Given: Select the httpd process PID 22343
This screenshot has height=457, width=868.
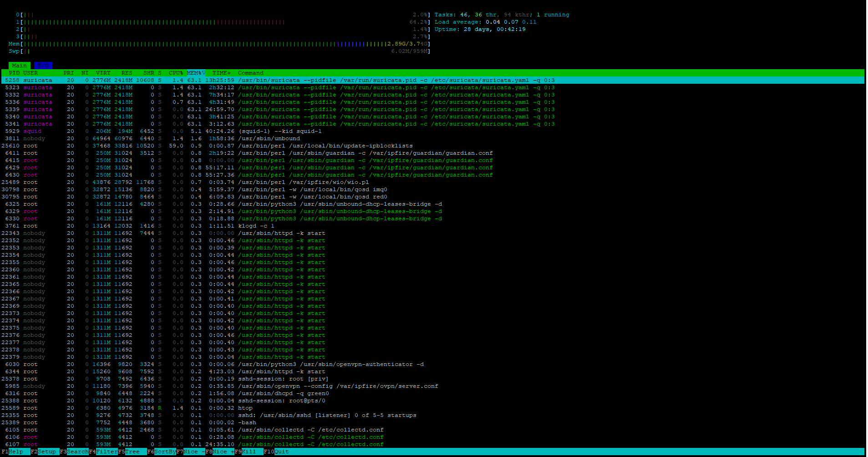Looking at the screenshot, I should (x=433, y=233).
